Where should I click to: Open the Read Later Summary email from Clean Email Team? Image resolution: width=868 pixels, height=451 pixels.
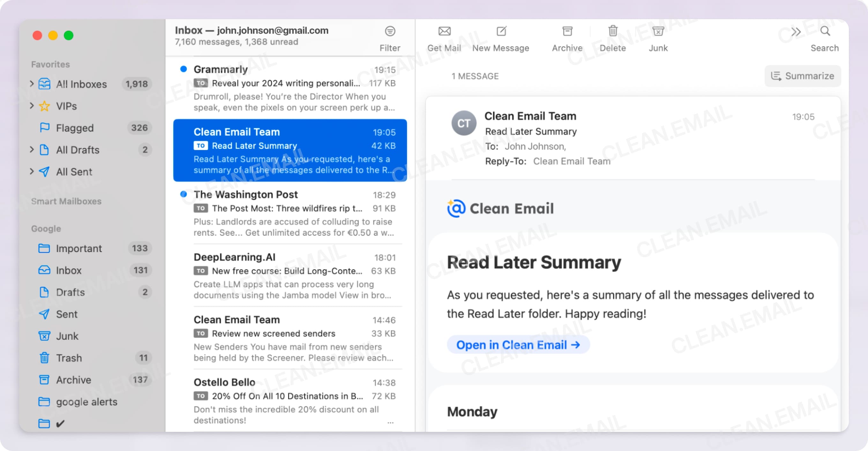click(290, 150)
